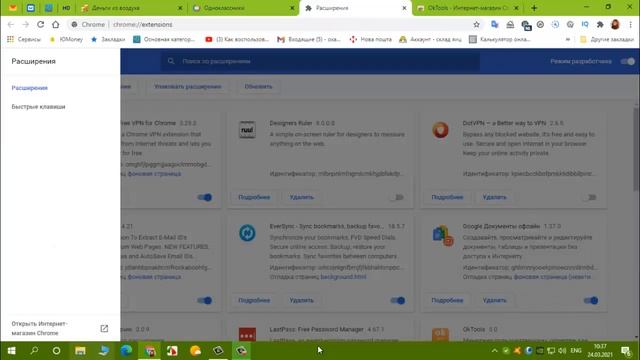Toggle Режим разработчика switch
This screenshot has width=640, height=360.
(627, 61)
